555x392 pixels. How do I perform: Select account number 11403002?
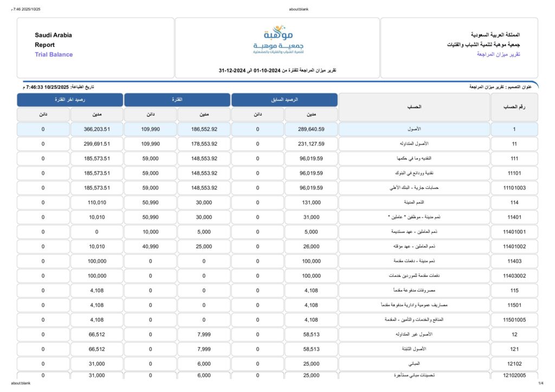[x=514, y=276]
